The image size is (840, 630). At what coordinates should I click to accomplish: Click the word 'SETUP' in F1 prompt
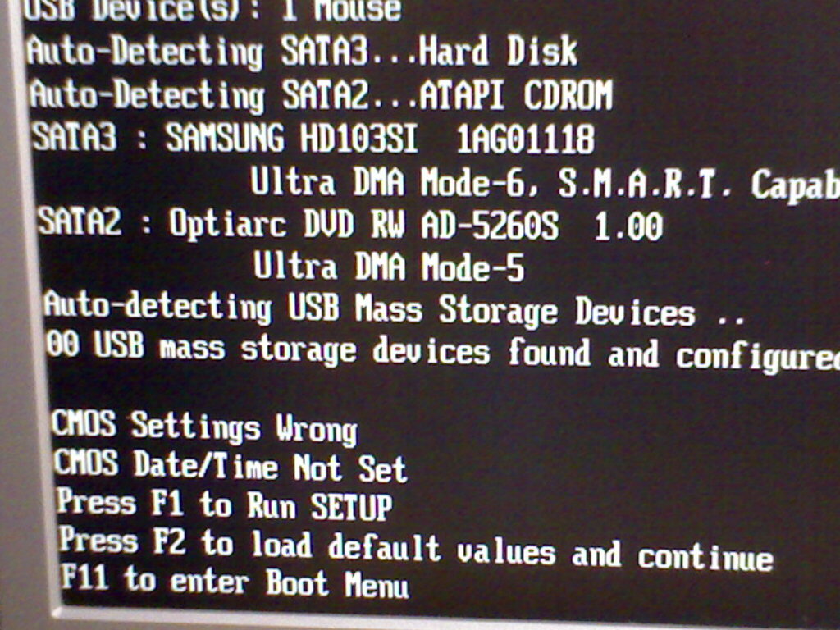352,507
